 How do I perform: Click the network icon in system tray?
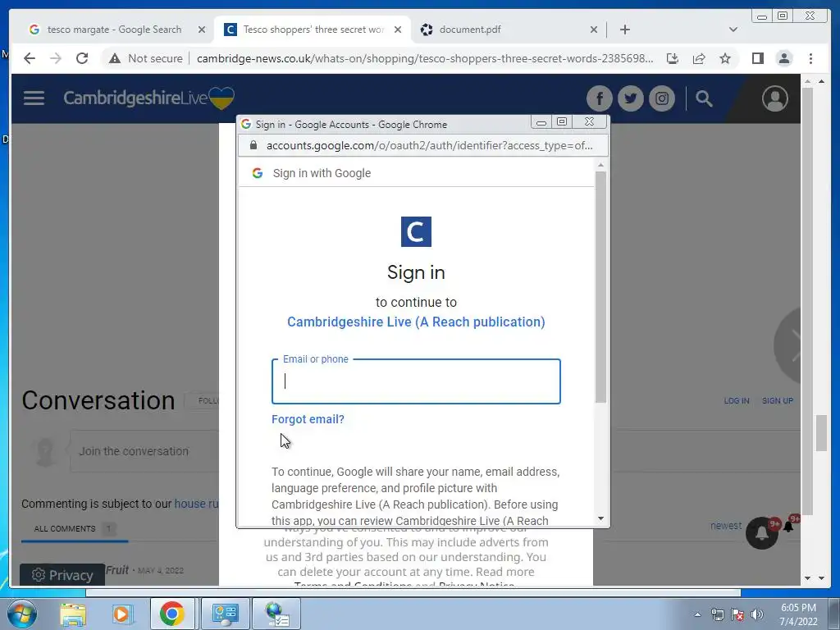pyautogui.click(x=717, y=614)
